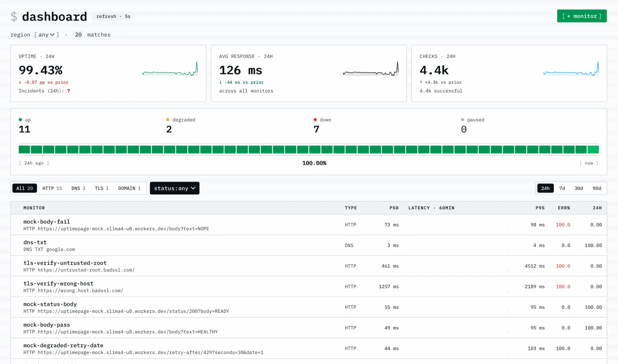Click the 20 matches count
Screen dimensions: 618x364
click(x=78, y=35)
